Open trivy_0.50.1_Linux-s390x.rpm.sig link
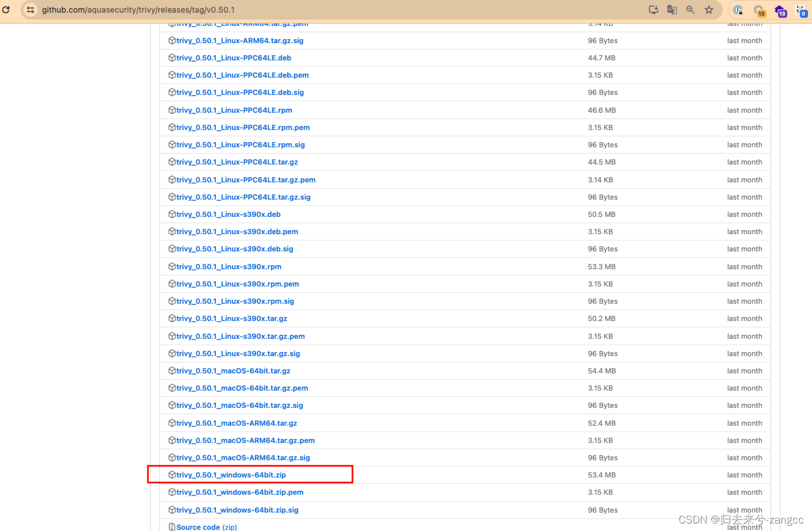The width and height of the screenshot is (812, 531). (235, 301)
